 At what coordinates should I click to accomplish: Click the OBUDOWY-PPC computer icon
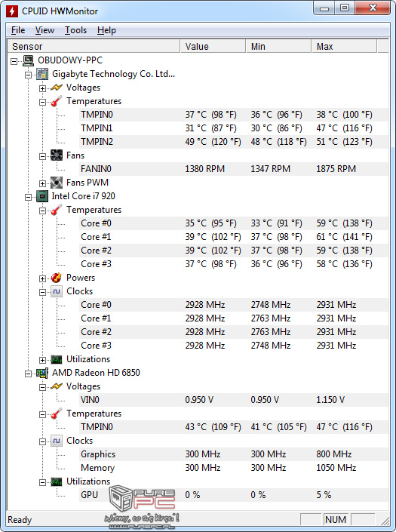coord(29,60)
